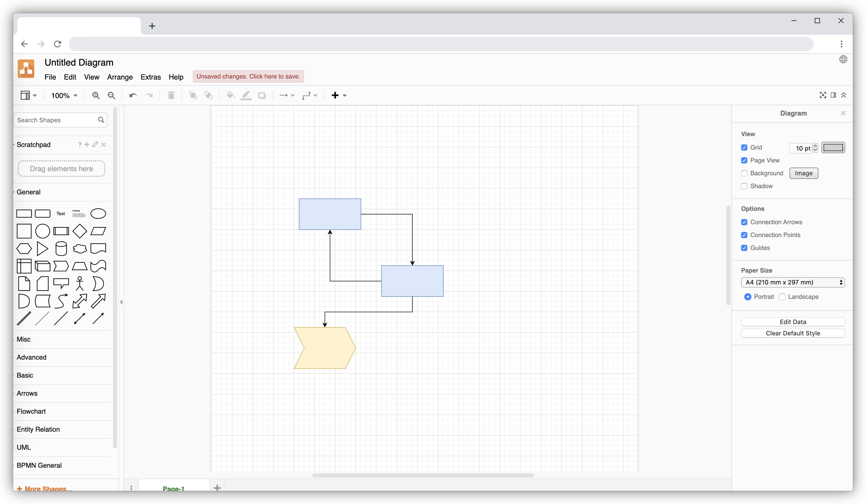This screenshot has width=866, height=504.
Task: Click the Zoom Out magnifier icon
Action: tap(111, 96)
